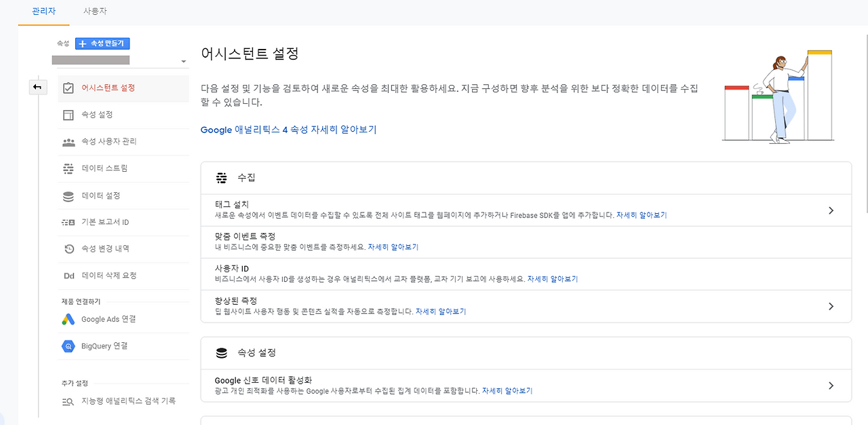Expand the 태그 설치 row chevron

point(831,210)
